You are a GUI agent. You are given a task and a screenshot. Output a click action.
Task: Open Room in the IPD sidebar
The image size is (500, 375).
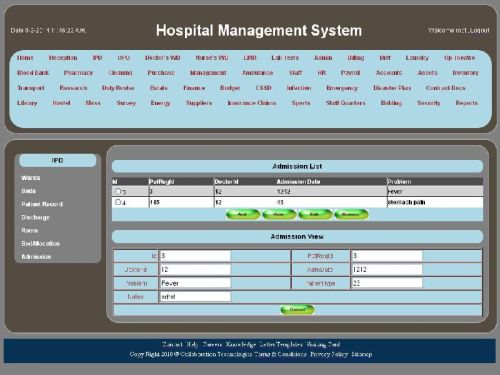pyautogui.click(x=30, y=230)
